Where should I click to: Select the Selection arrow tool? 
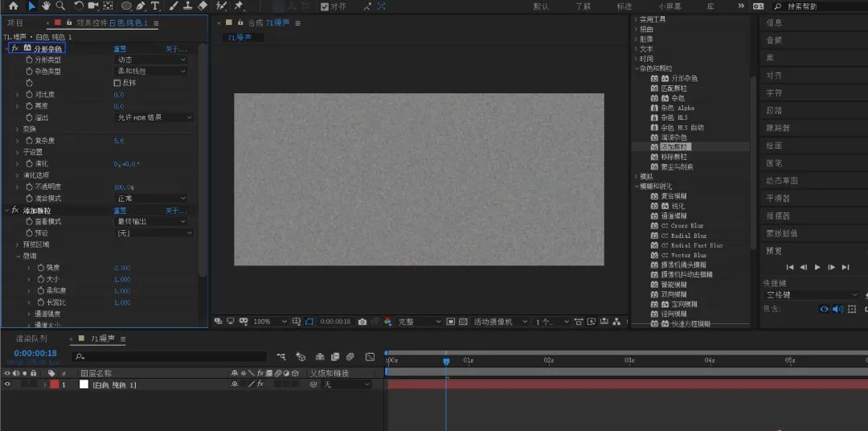pyautogui.click(x=31, y=6)
